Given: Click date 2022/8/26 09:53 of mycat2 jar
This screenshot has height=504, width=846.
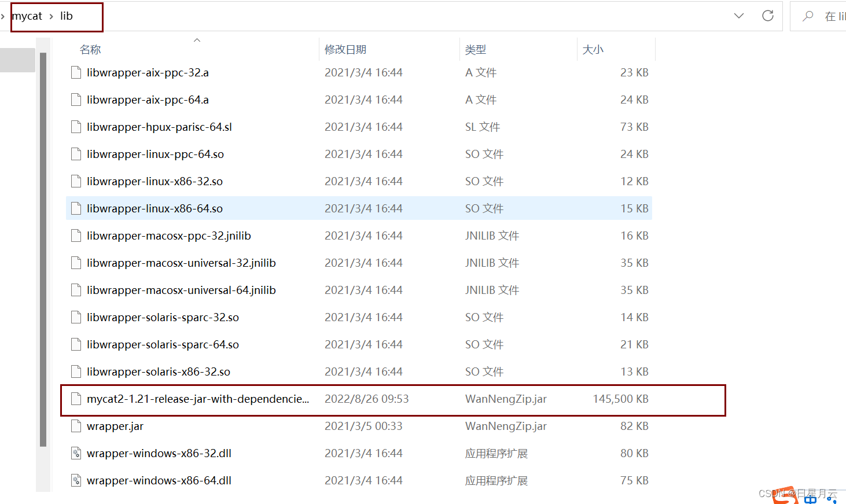Looking at the screenshot, I should 367,399.
